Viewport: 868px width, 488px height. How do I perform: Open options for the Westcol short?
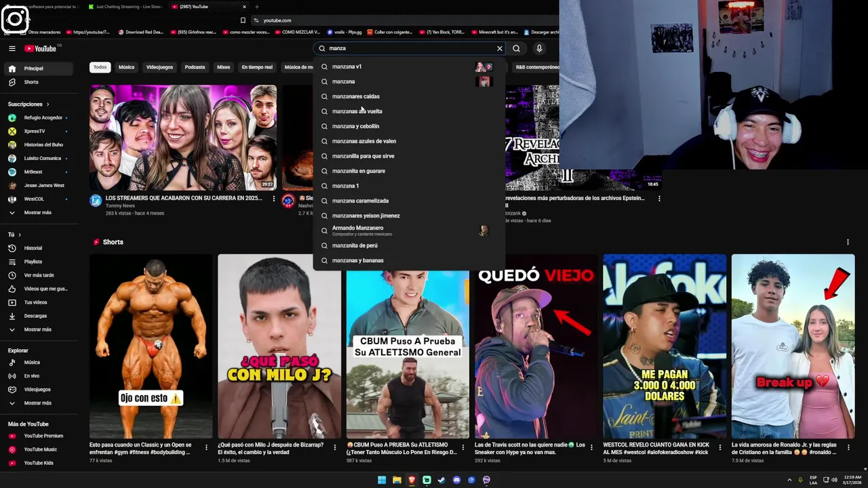pyautogui.click(x=720, y=447)
